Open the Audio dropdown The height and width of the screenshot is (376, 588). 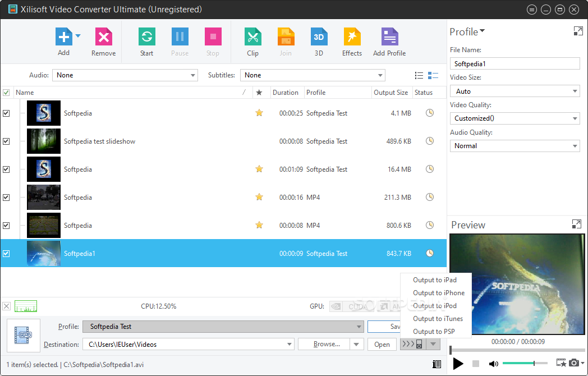tap(125, 75)
